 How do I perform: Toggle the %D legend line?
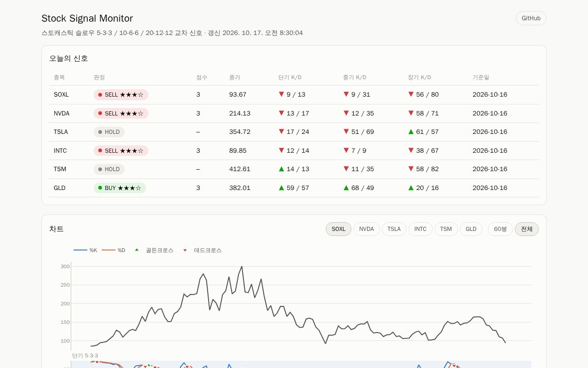113,250
